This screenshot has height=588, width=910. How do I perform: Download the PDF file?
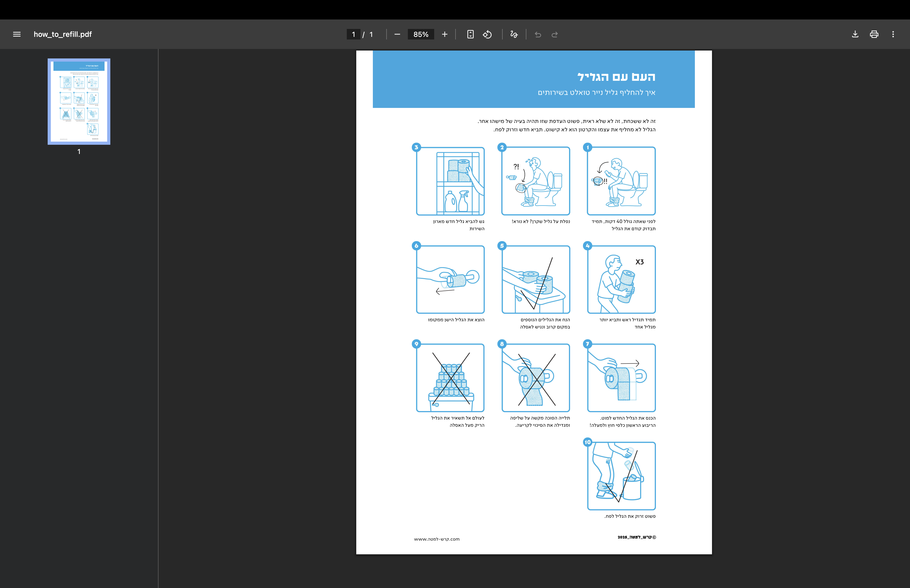click(855, 34)
